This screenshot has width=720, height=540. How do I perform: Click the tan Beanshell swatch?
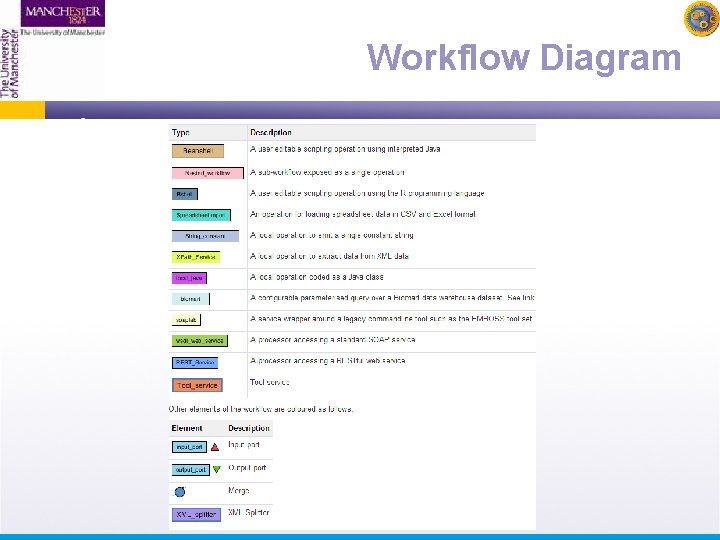198,151
